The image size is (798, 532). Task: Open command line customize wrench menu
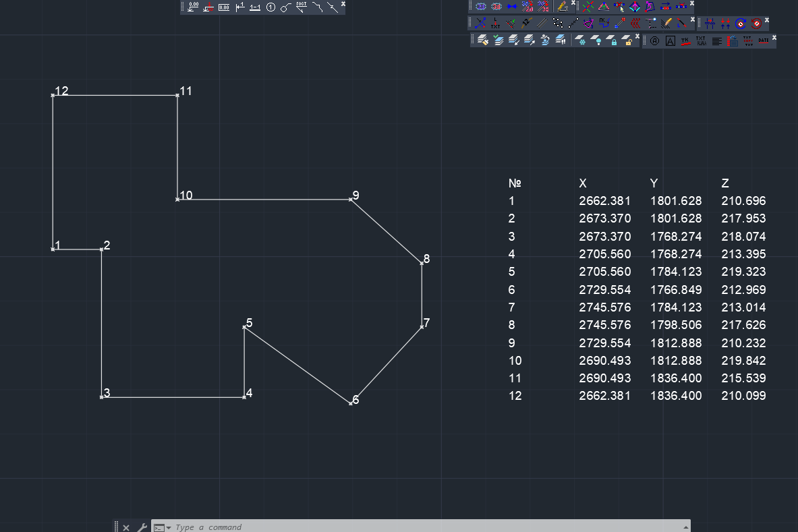pyautogui.click(x=142, y=527)
